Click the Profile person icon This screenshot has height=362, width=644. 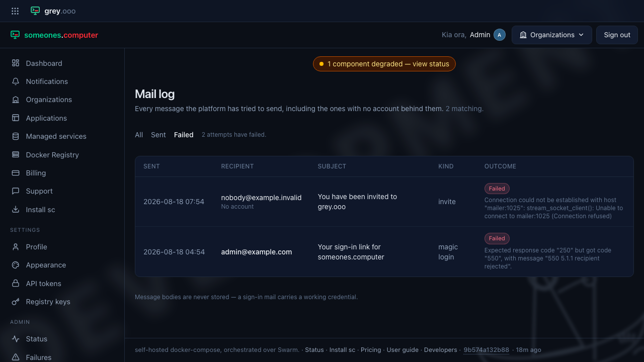[16, 247]
